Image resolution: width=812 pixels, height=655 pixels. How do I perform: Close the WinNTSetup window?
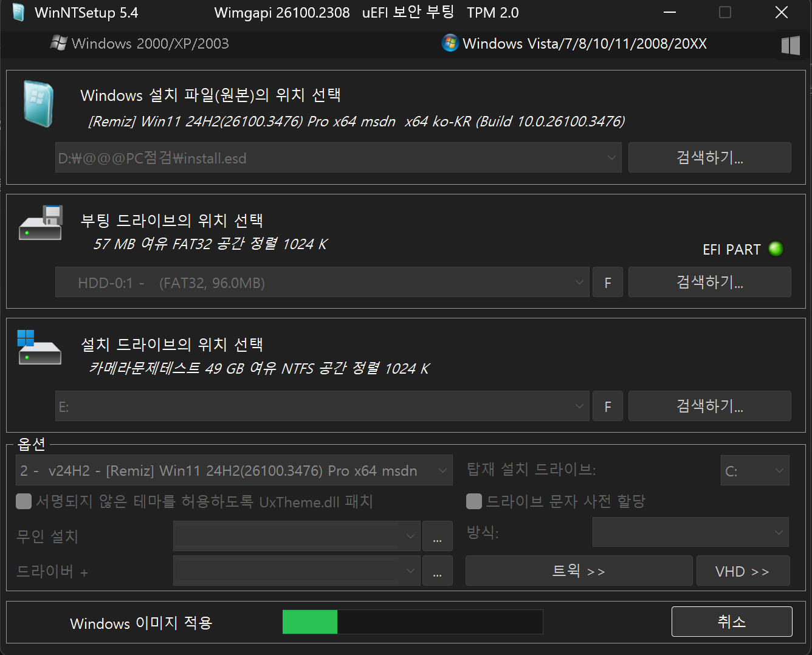[x=782, y=13]
